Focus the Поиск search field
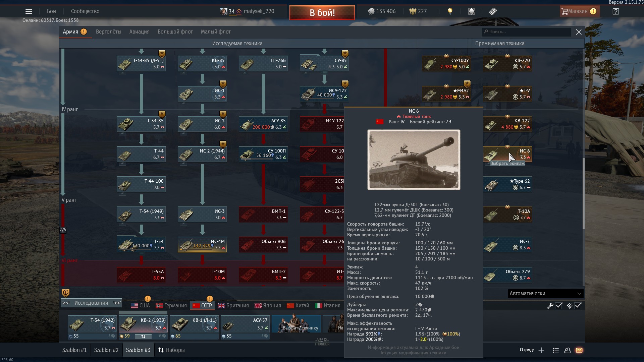Image resolution: width=644 pixels, height=362 pixels. point(527,32)
